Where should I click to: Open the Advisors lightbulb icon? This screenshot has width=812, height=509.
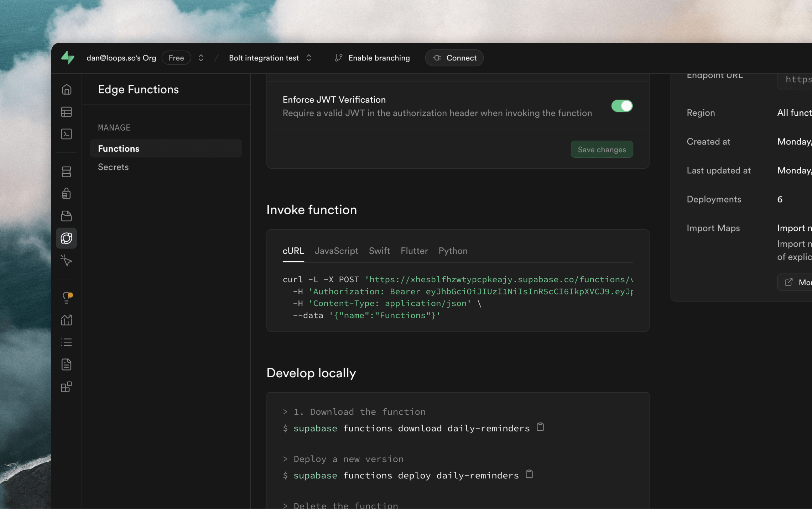[67, 298]
